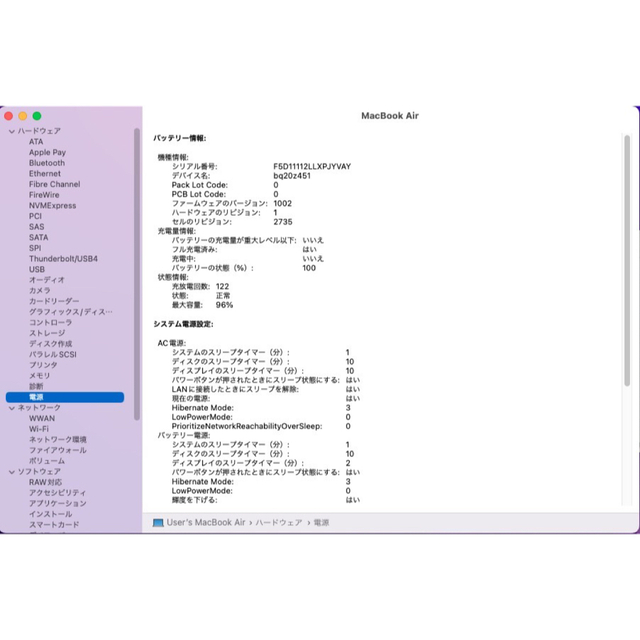Click User's MacBook Air in path bar

pos(206,522)
